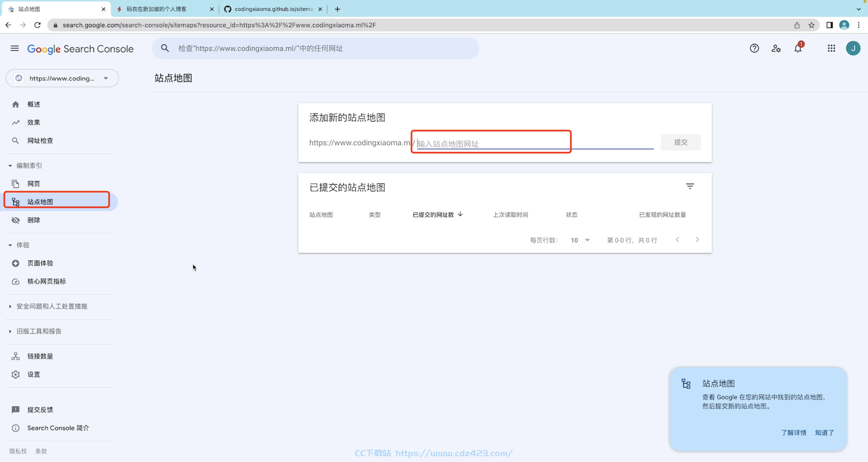Click the filter icon in submitted sitemaps

click(x=690, y=186)
